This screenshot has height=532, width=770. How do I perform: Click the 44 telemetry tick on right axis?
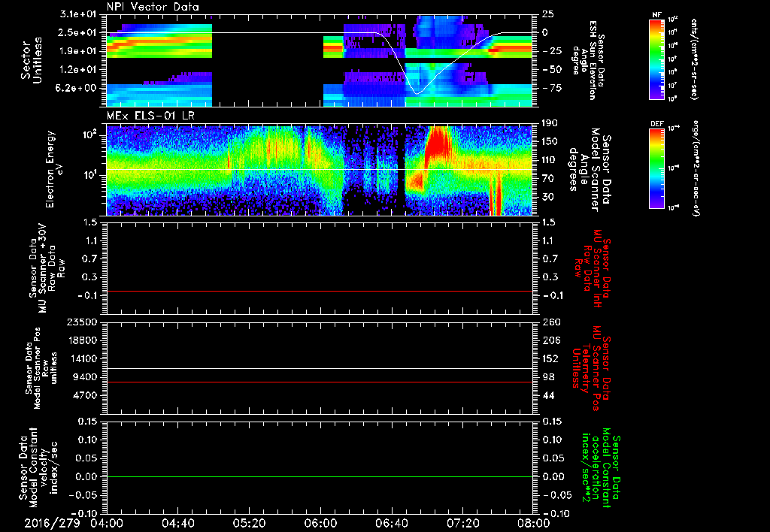click(548, 395)
